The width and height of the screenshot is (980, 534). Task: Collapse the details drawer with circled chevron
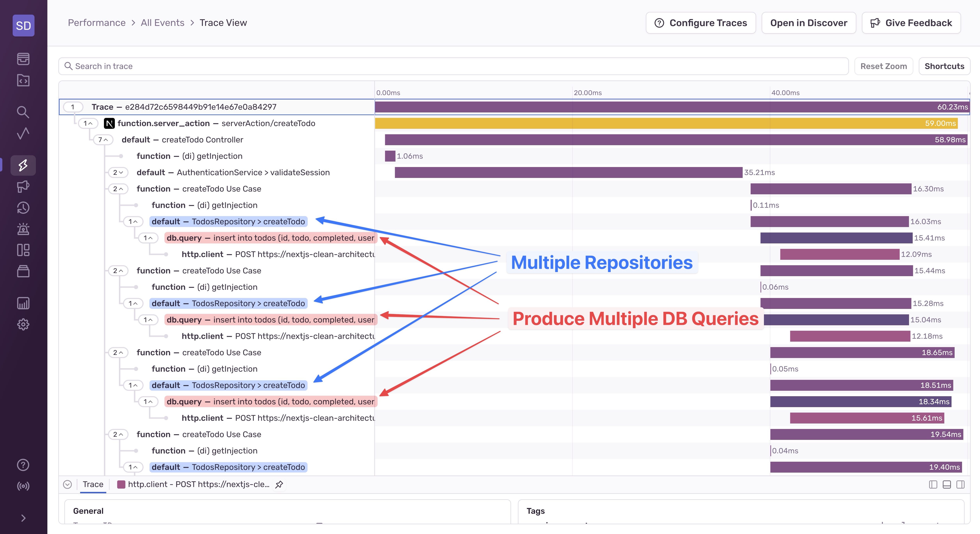coord(67,484)
